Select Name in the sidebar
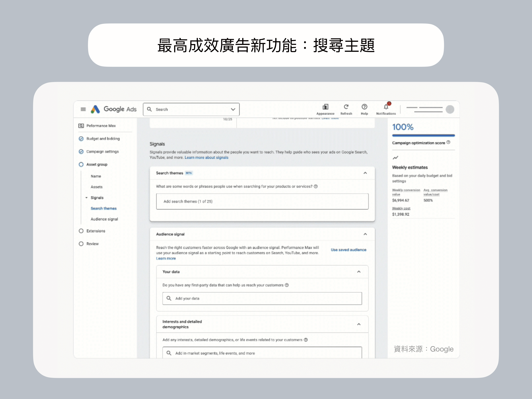This screenshot has height=399, width=532. pyautogui.click(x=96, y=176)
